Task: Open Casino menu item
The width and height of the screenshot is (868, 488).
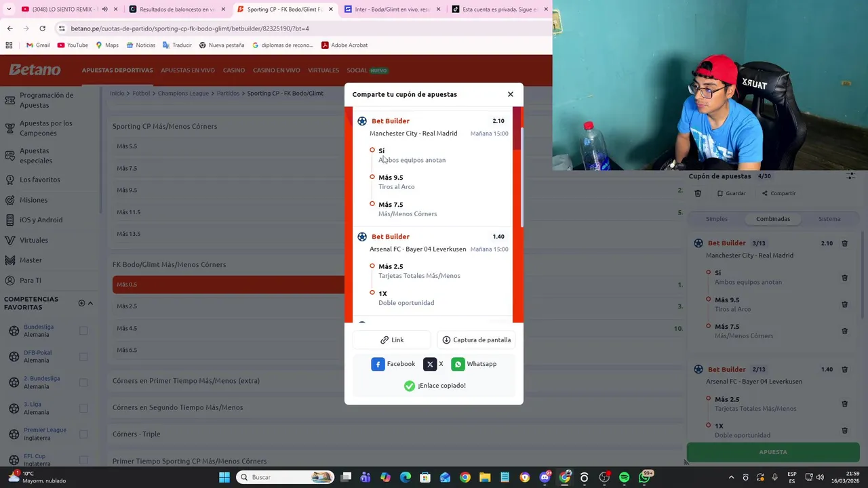Action: tap(234, 70)
